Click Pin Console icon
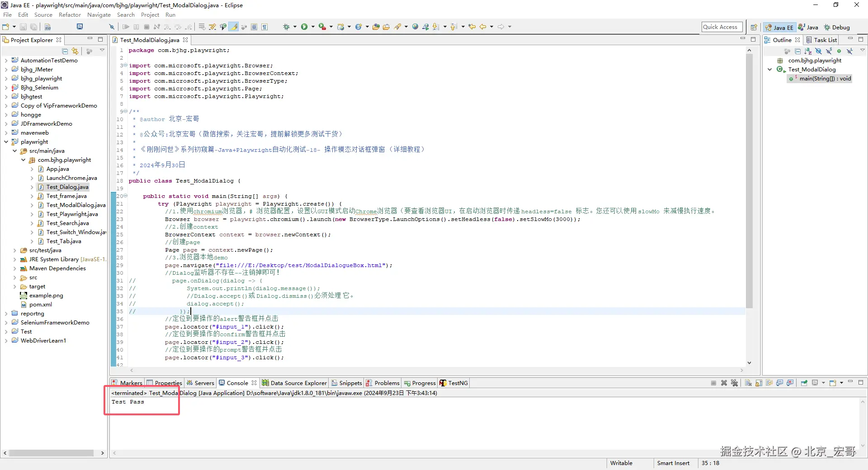Image resolution: width=868 pixels, height=470 pixels. 804,383
